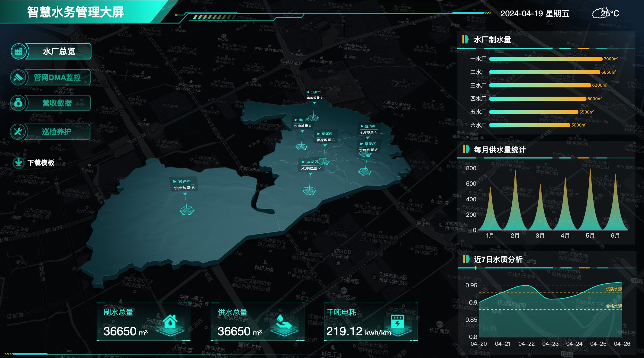Click the factory icon beside 水厂总览
644x358 pixels.
coord(18,51)
